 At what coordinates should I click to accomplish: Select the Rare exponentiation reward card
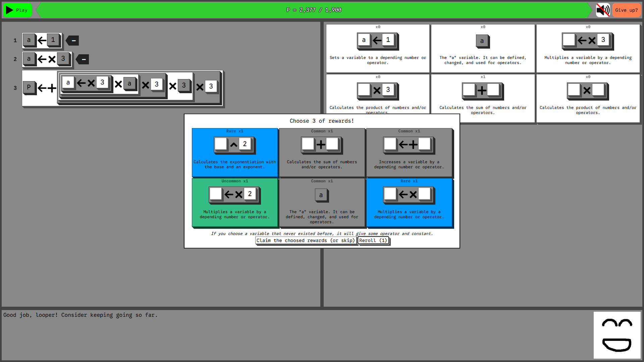tap(235, 153)
